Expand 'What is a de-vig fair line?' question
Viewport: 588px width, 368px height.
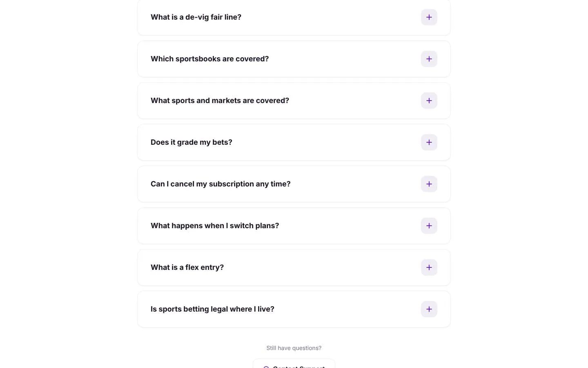196,17
